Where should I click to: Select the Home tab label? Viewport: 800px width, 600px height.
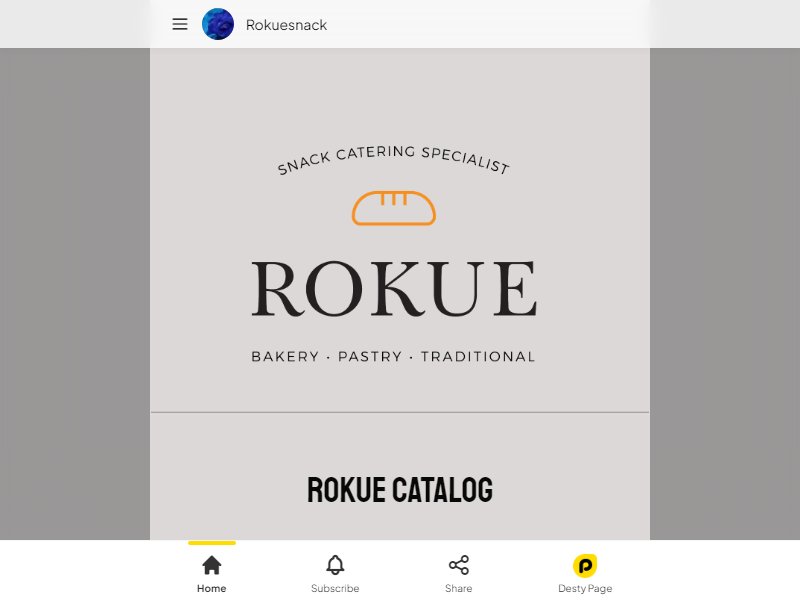pyautogui.click(x=212, y=588)
